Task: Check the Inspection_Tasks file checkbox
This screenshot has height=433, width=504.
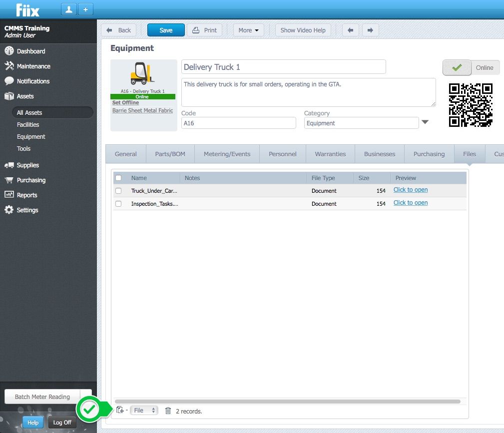Action: [118, 203]
